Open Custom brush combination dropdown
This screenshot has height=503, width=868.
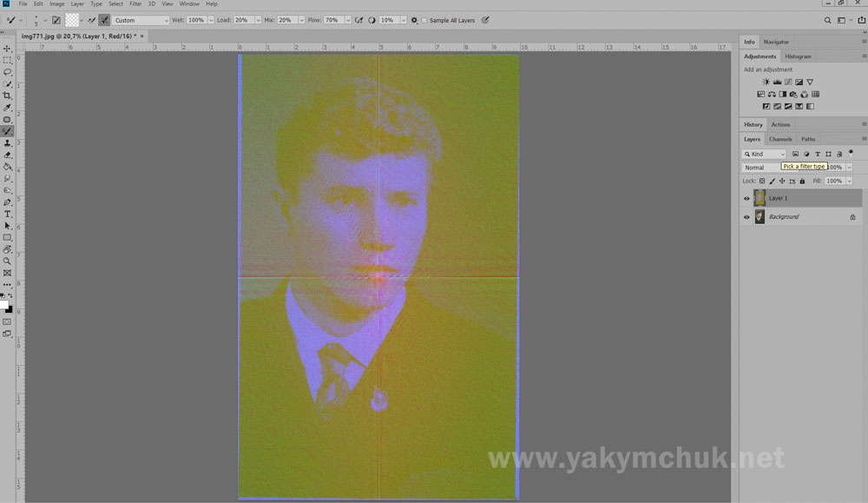[x=141, y=21]
